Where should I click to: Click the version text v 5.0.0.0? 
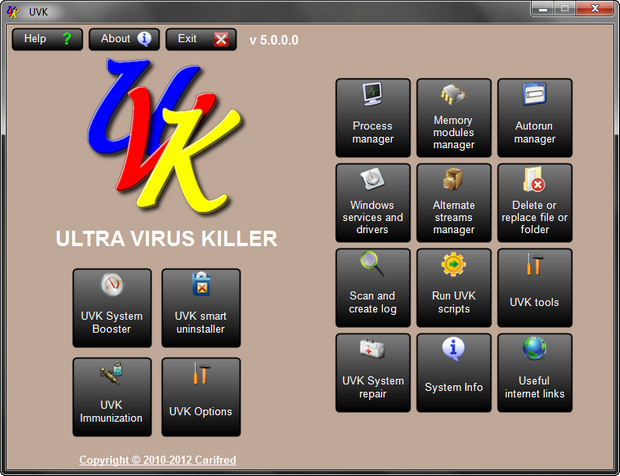(x=274, y=40)
